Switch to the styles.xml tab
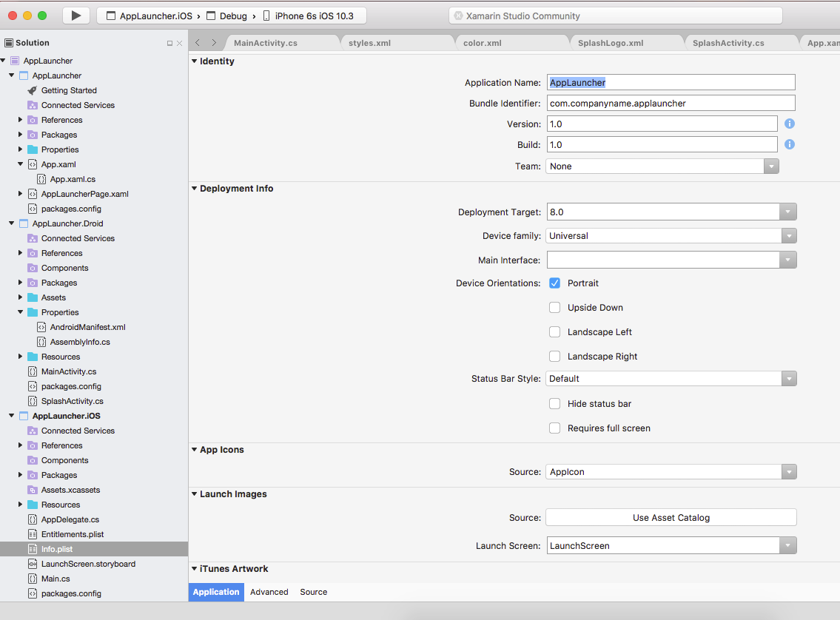This screenshot has height=620, width=840. 369,43
